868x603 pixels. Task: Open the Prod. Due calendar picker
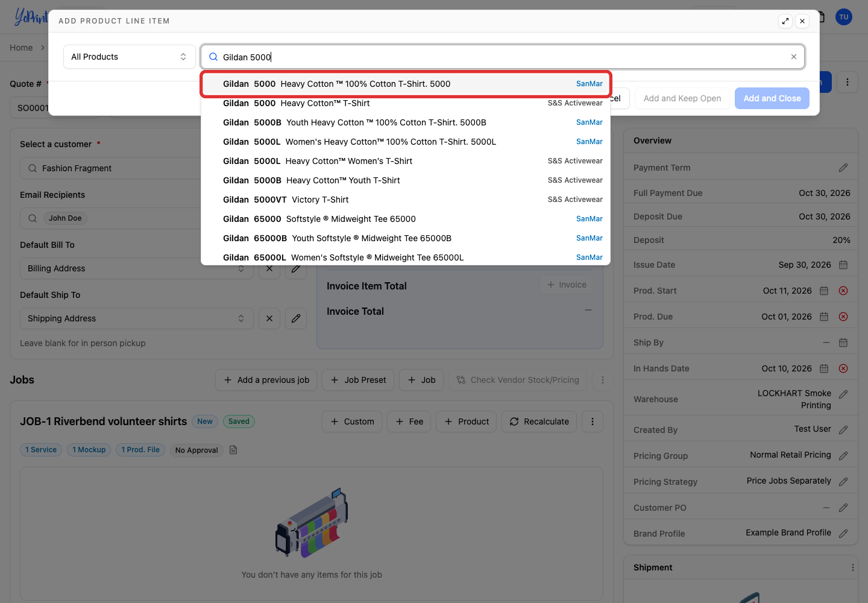click(824, 317)
